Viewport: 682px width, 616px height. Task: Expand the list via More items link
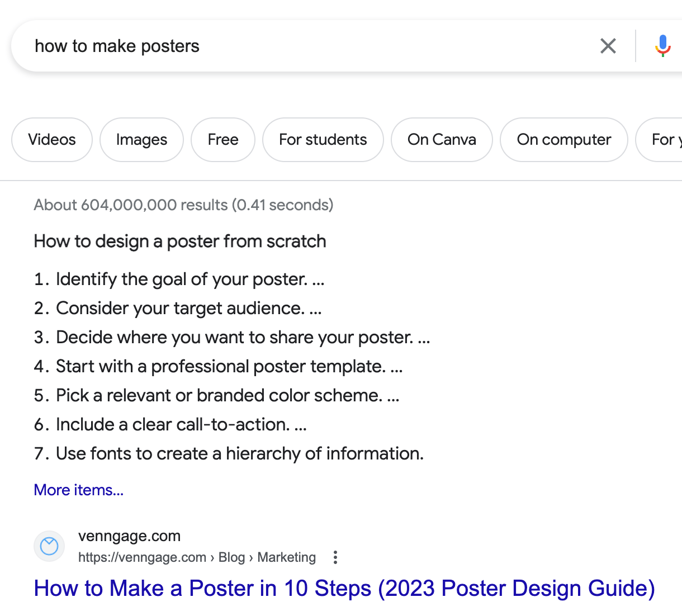pos(78,490)
